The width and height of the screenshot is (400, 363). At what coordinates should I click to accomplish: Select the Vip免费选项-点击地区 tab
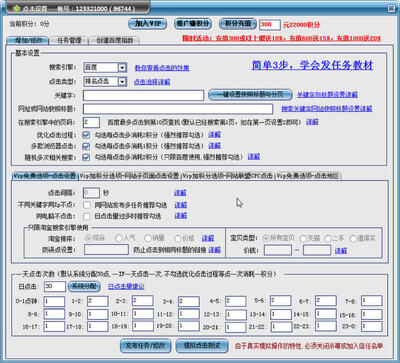308,176
